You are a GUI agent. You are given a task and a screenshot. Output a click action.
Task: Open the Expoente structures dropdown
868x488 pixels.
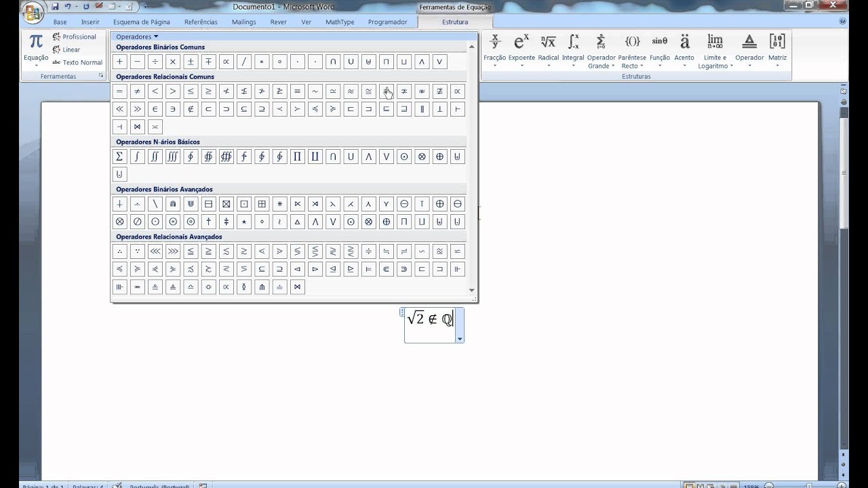point(521,50)
